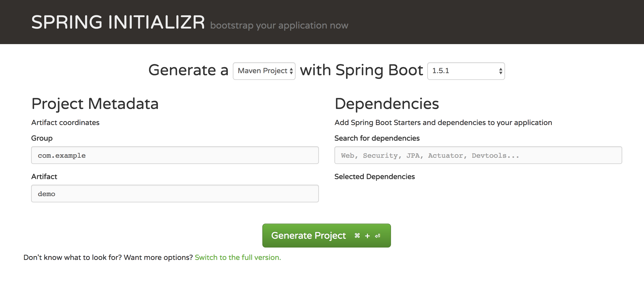Click the Dependencies section heading

tap(387, 104)
